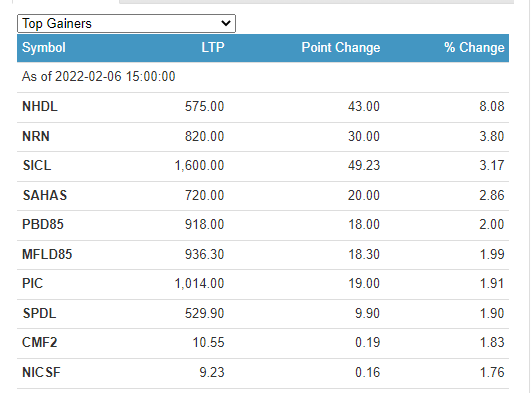Open the NRN stock symbol
531x393 pixels.
[x=36, y=136]
